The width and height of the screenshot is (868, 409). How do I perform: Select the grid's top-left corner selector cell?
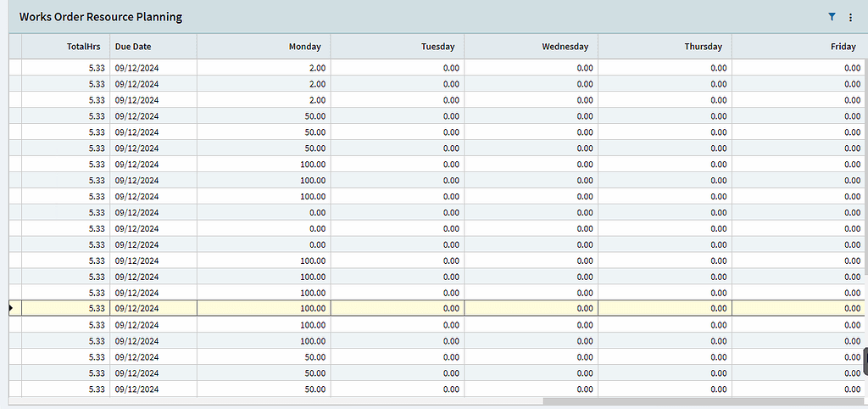(15, 47)
